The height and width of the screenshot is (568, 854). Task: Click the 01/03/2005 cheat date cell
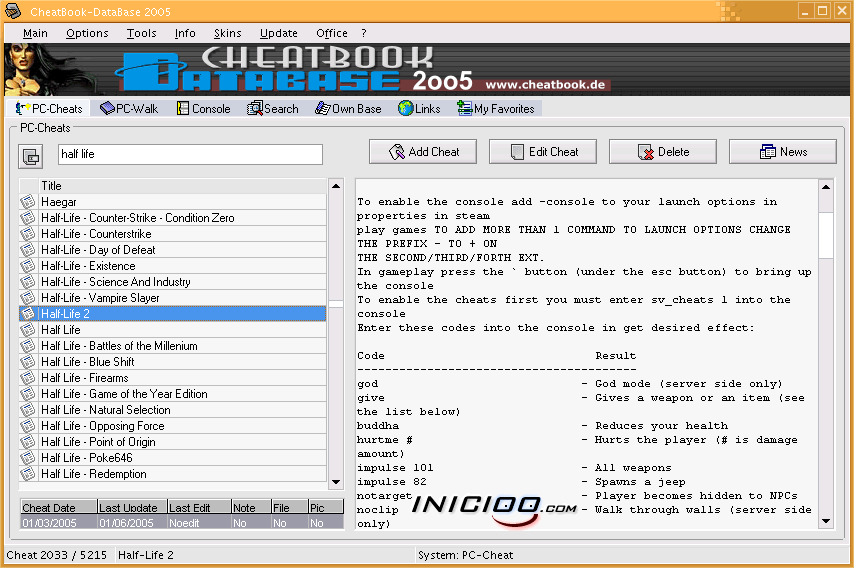coord(59,523)
